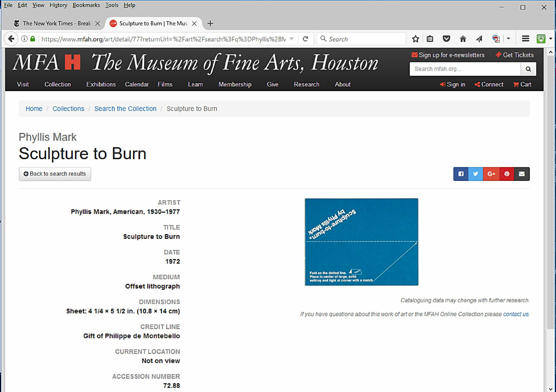This screenshot has height=392, width=556.
Task: Open the Research navigation item
Action: click(307, 84)
